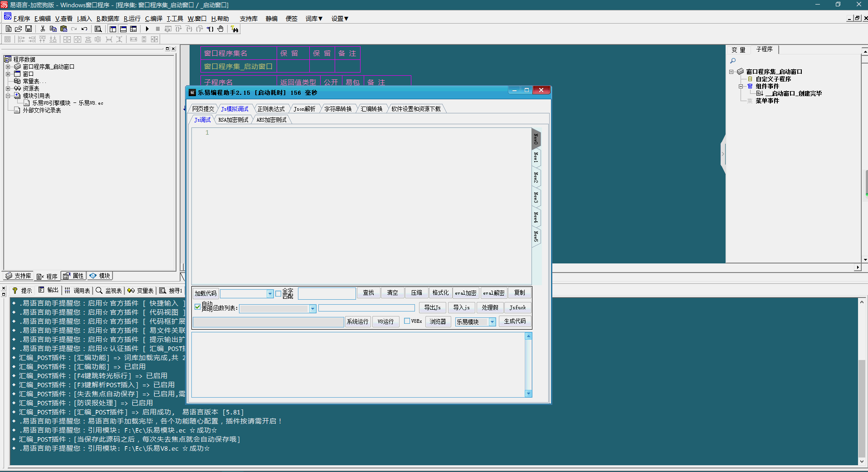Click the Copy toolbar icon
The image size is (868, 472).
point(53,29)
